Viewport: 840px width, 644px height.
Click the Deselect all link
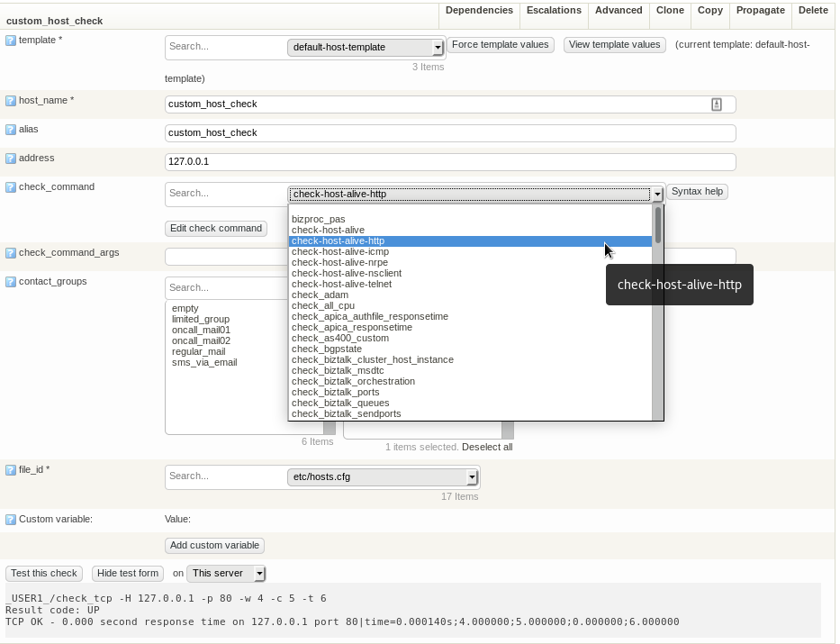coord(487,448)
